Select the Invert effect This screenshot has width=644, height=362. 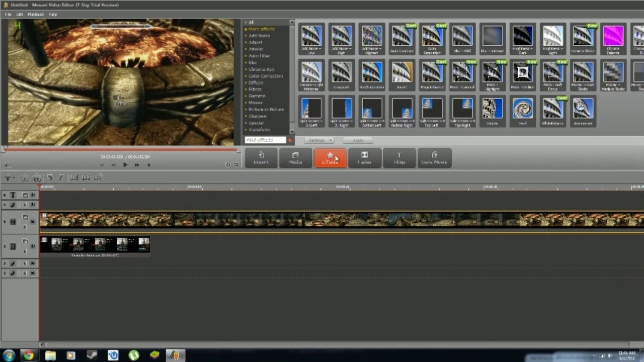coord(402,75)
